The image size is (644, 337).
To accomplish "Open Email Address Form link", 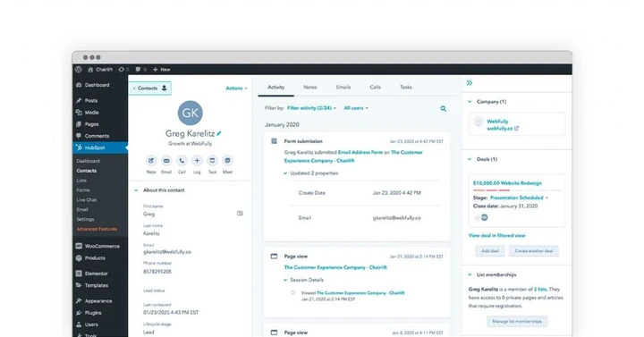I will [x=360, y=152].
